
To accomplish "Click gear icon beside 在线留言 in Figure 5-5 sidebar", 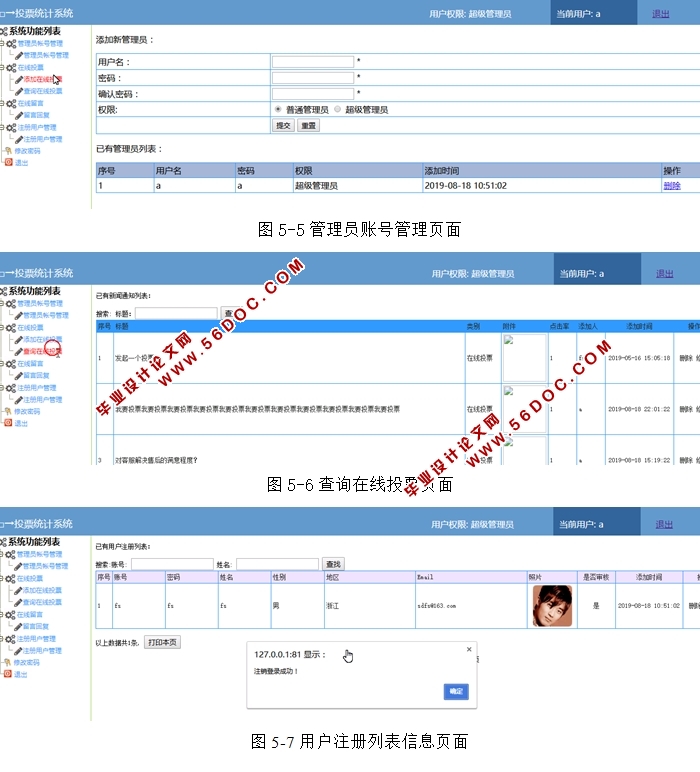I will point(11,104).
